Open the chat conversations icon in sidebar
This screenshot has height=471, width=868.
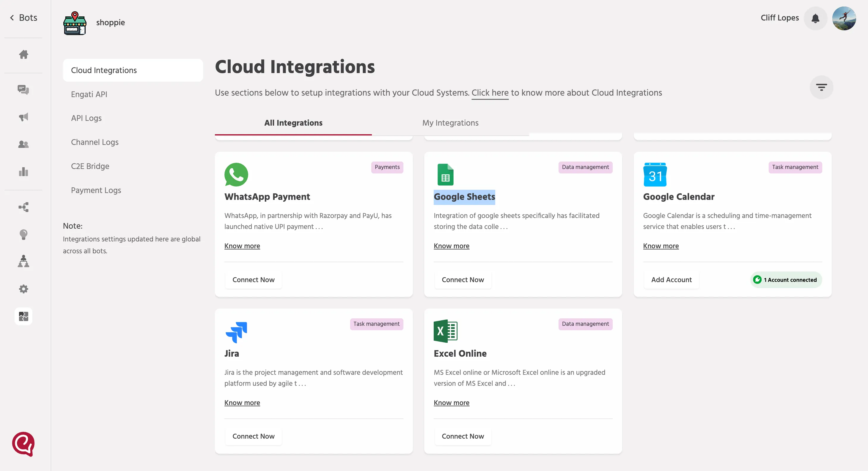pyautogui.click(x=23, y=90)
